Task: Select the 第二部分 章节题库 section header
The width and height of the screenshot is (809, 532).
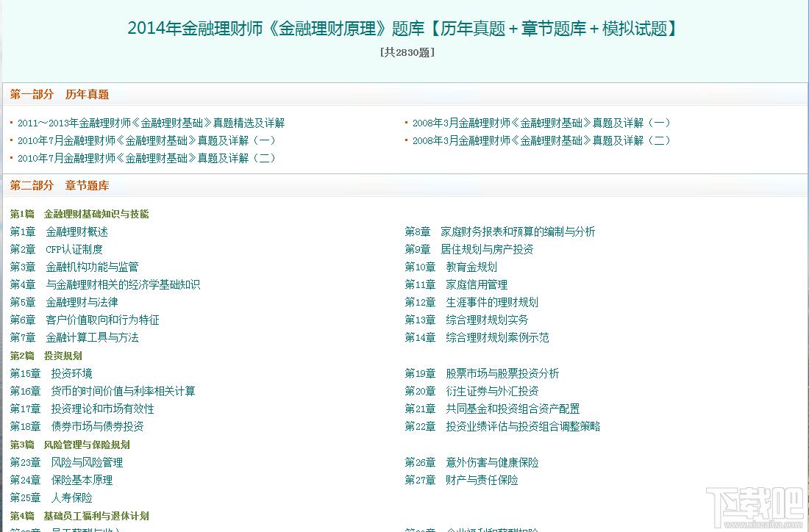Action: (60, 186)
